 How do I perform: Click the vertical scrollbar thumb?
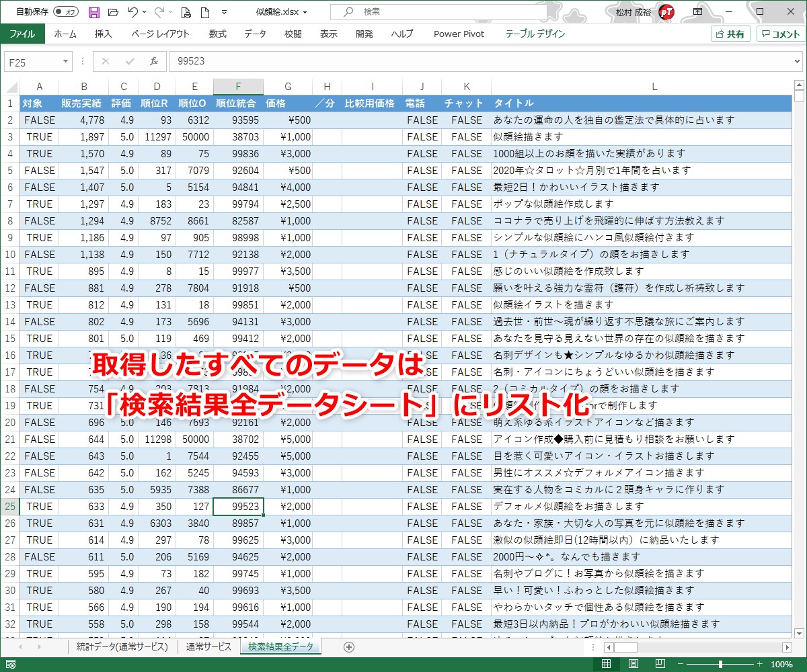(x=799, y=95)
